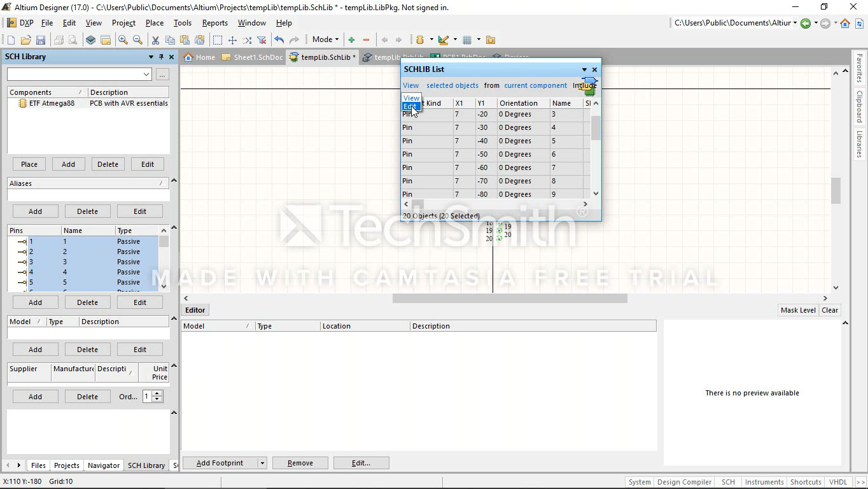Viewport: 868px width, 489px height.
Task: Click the Undo arrow icon
Action: (279, 40)
